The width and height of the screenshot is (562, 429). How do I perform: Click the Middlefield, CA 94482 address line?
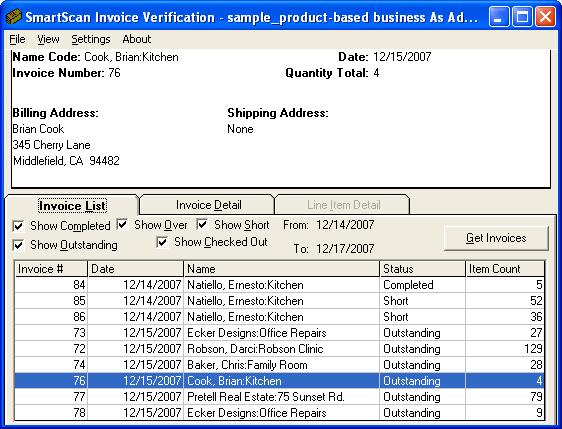(66, 161)
